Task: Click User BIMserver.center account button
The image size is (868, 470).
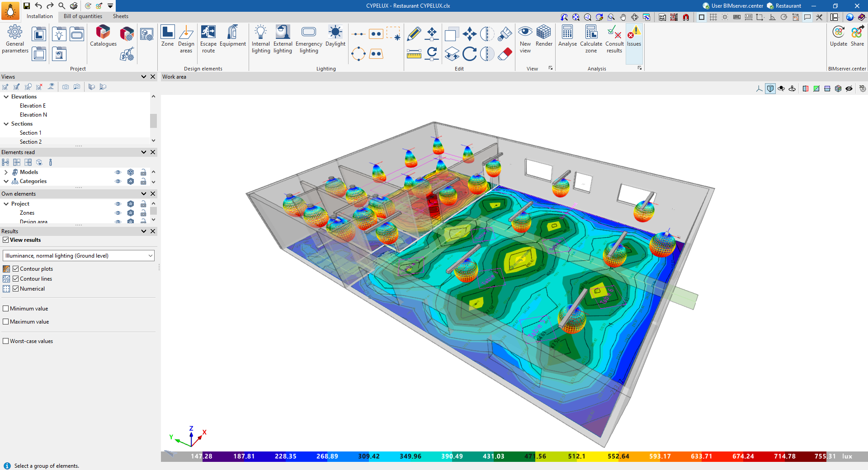Action: click(x=733, y=6)
